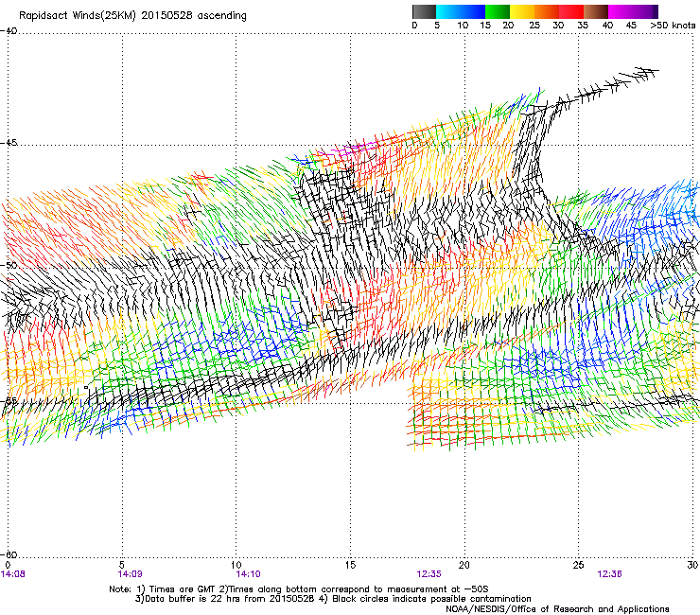
Task: Click the purple '14:08' time label
Action: tap(13, 574)
